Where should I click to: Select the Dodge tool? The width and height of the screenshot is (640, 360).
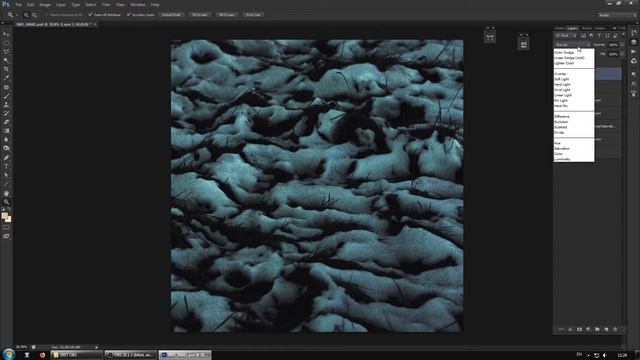point(6,148)
